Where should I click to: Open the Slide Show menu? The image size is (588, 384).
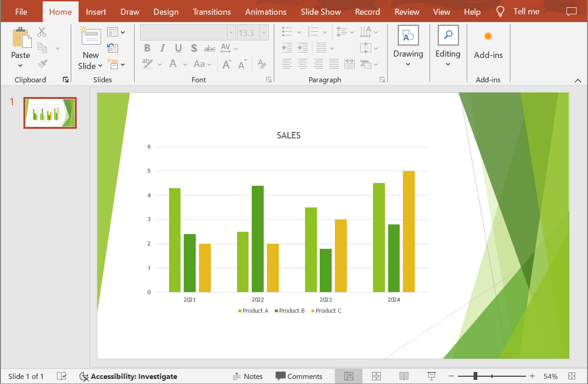321,11
